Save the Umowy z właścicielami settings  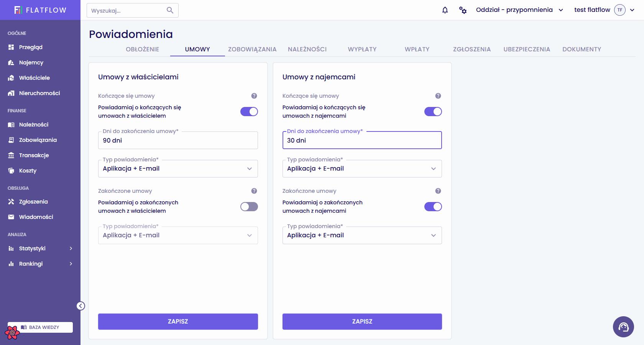pyautogui.click(x=178, y=322)
